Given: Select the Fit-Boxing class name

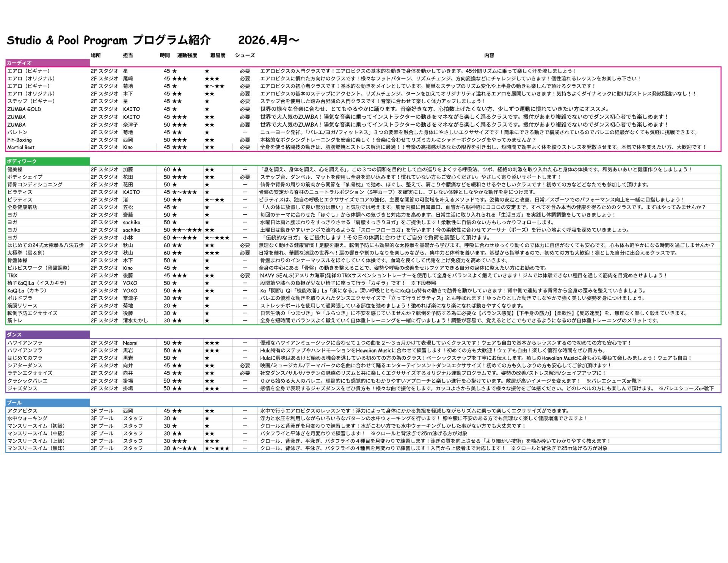Looking at the screenshot, I should click(x=19, y=140).
